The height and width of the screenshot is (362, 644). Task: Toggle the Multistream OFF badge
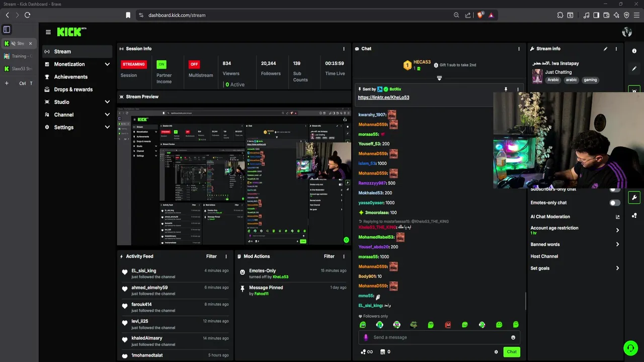[194, 64]
